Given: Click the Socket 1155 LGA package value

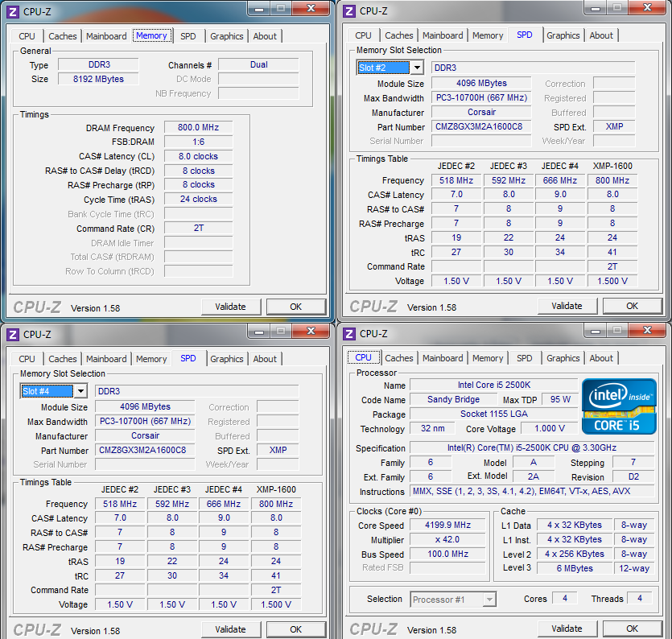Looking at the screenshot, I should (493, 414).
